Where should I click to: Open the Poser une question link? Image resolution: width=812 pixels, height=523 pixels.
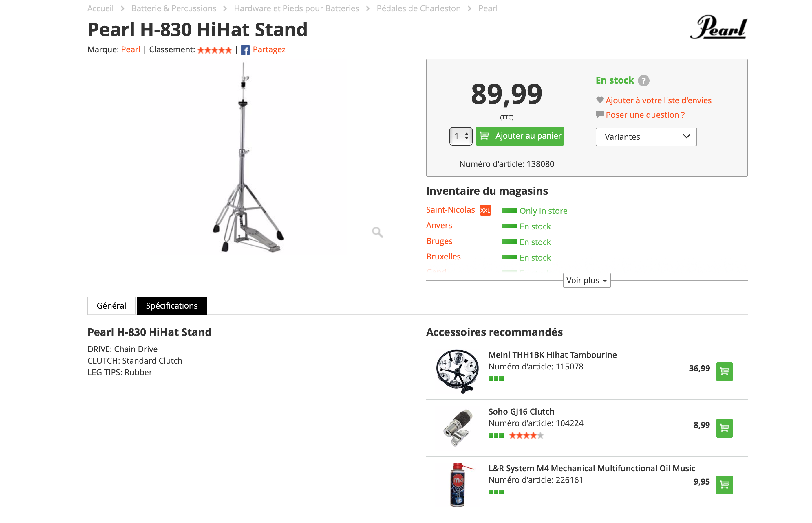[x=645, y=115]
